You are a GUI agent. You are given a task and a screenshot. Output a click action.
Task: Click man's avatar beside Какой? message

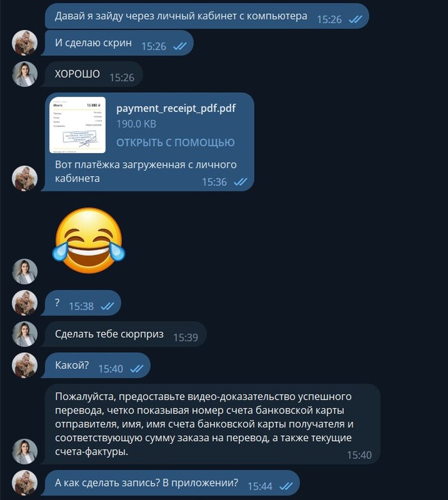point(24,365)
